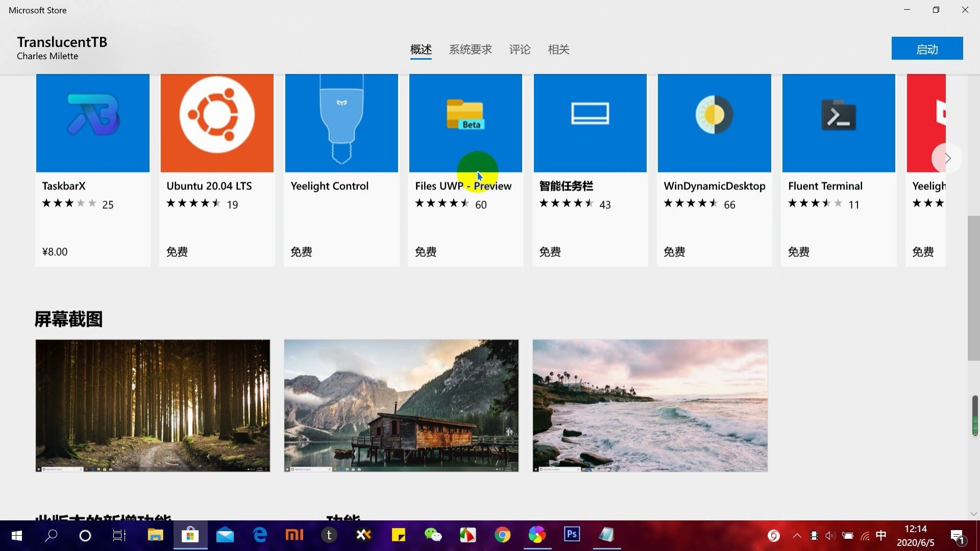The width and height of the screenshot is (980, 551).
Task: Switch to the 相关 tab
Action: pos(559,49)
